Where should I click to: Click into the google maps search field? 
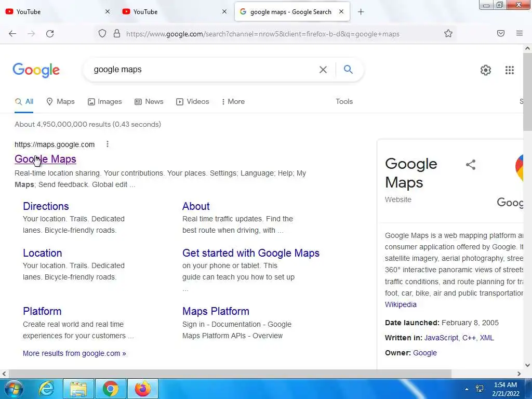pos(204,70)
